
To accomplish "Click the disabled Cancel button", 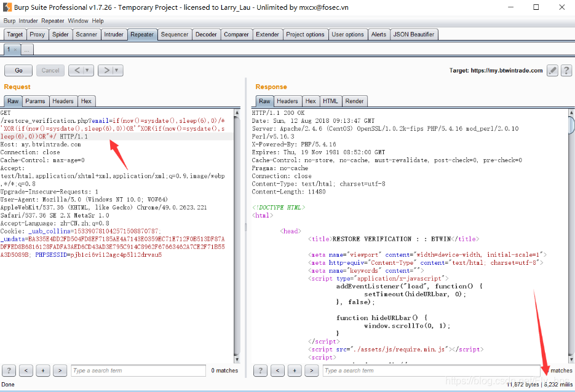I will point(50,70).
